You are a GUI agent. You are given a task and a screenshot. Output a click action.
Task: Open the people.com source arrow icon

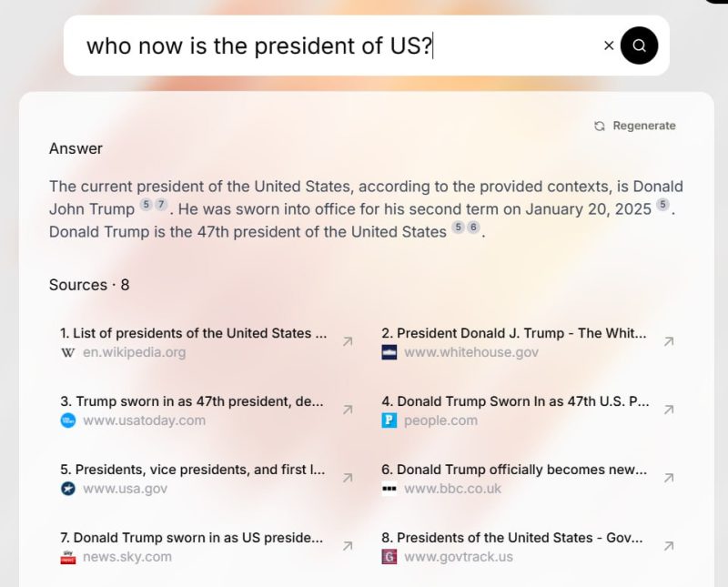coord(669,410)
